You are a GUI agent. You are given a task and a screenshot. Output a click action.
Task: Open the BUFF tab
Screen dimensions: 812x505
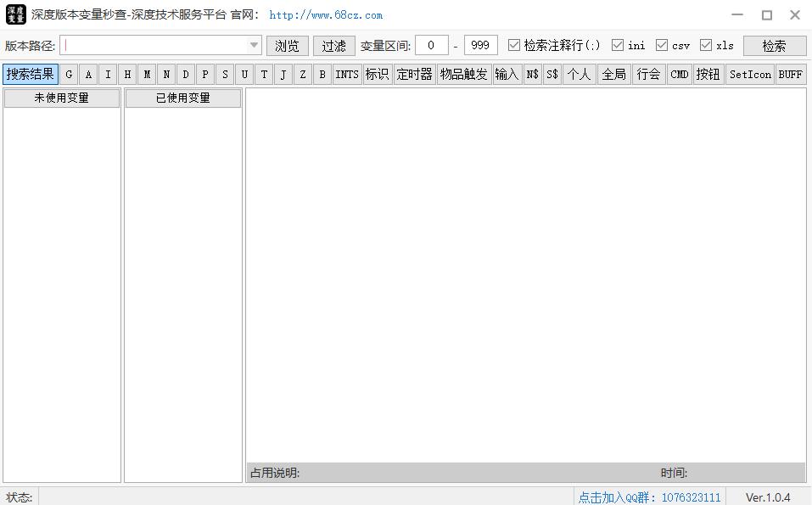click(791, 75)
